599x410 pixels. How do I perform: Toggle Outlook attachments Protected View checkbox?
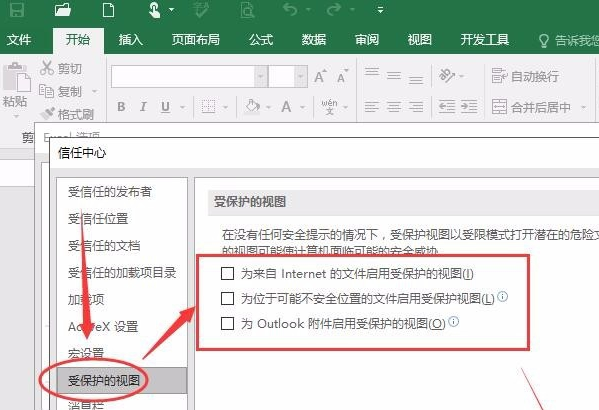click(x=227, y=323)
